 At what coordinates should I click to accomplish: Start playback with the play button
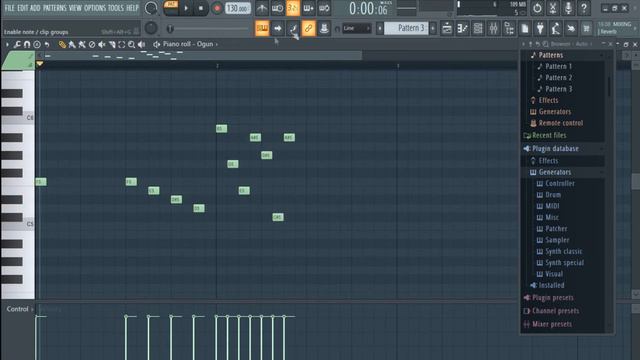[186, 8]
